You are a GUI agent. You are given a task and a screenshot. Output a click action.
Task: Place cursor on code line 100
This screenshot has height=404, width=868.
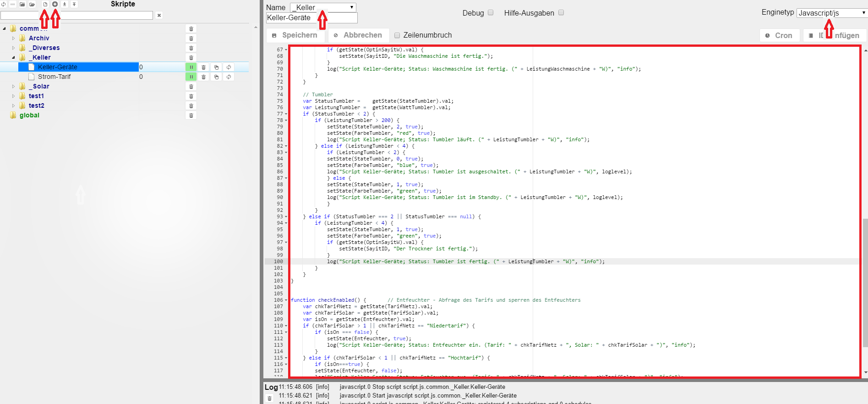click(574, 261)
